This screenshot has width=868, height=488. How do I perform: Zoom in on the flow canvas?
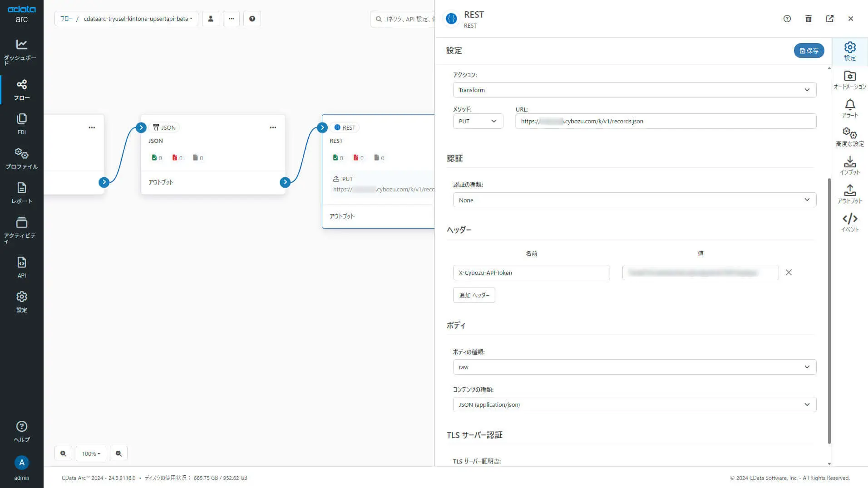[x=63, y=454]
